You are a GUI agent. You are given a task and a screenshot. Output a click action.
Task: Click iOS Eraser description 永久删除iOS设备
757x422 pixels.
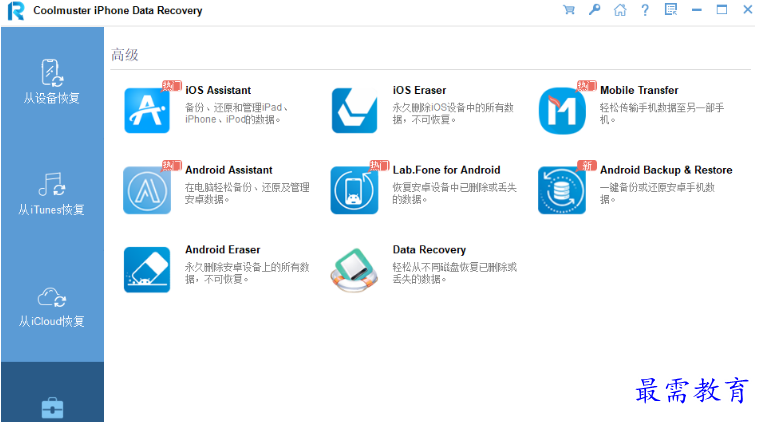[x=453, y=113]
